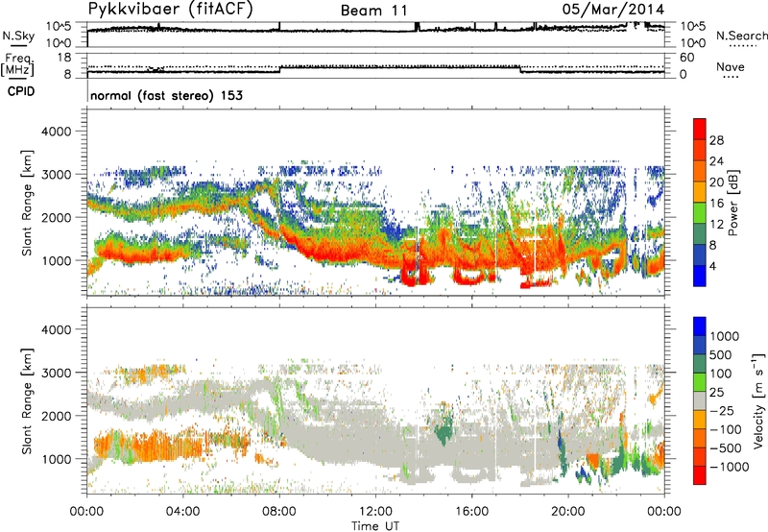Click the 12:00 time tick label
Screen dimensions: 768x532
tap(375, 512)
